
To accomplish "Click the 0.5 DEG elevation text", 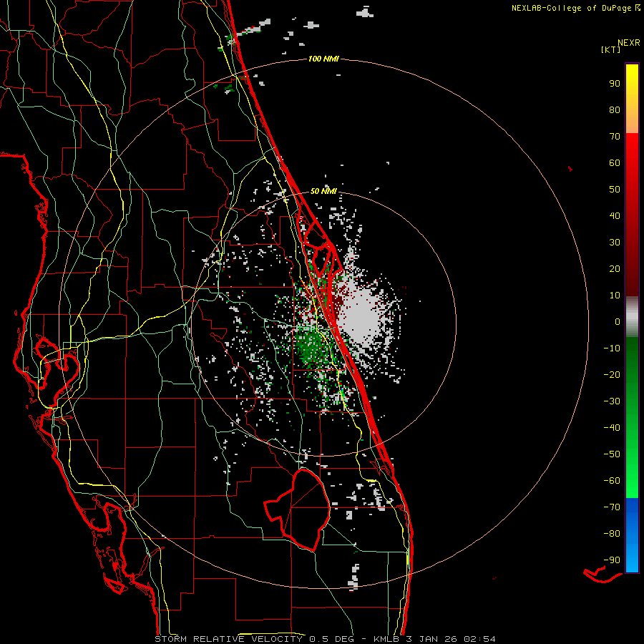I will coord(336,639).
